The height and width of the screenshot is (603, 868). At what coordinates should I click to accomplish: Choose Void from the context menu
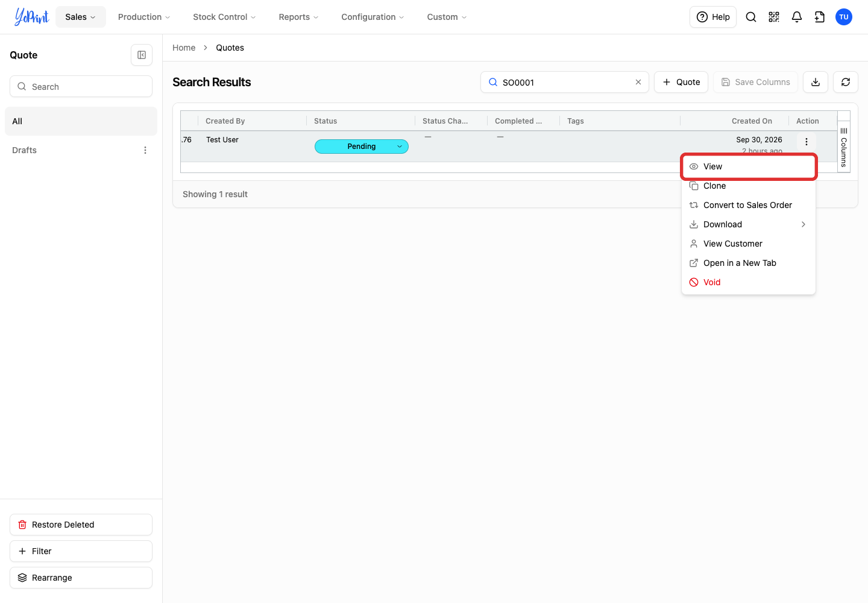pos(749,282)
